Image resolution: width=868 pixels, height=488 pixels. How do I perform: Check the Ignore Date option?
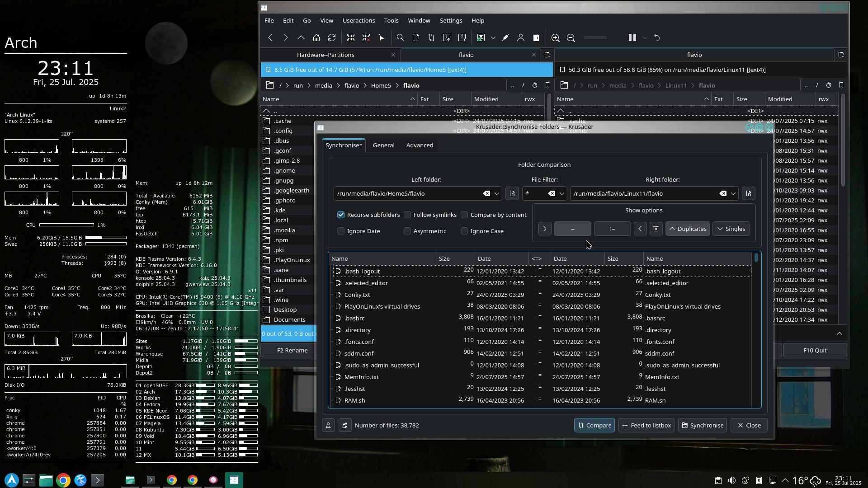pos(341,231)
